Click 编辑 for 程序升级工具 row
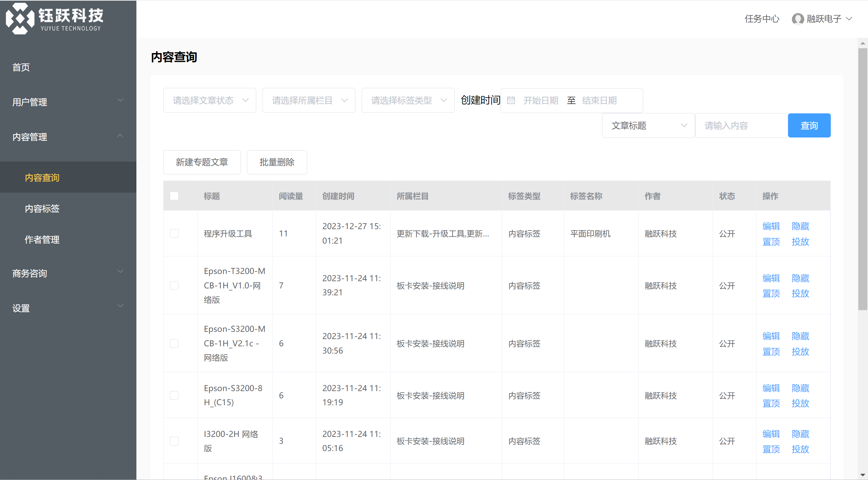 [x=771, y=226]
